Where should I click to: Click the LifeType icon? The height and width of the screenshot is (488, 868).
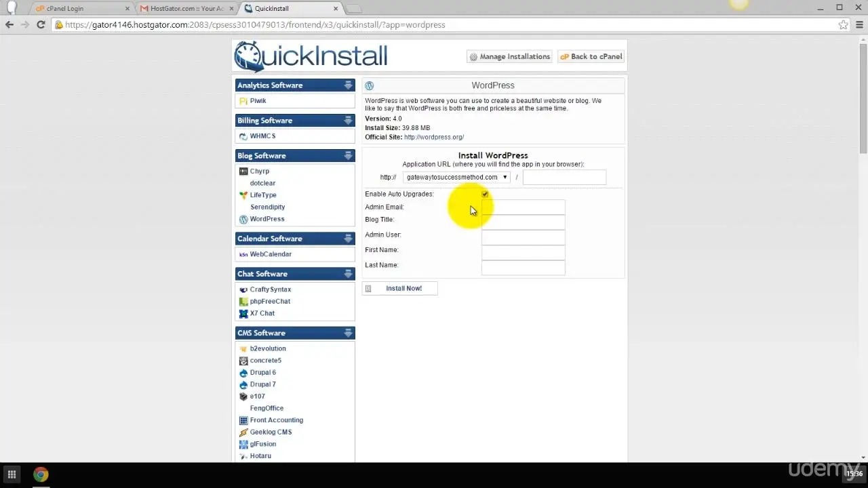(243, 195)
